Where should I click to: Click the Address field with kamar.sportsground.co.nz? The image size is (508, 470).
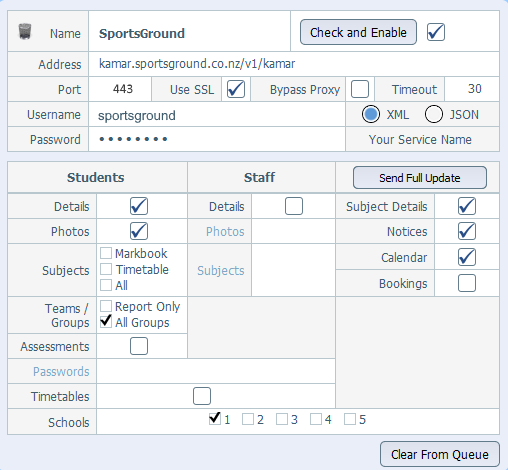[x=294, y=64]
